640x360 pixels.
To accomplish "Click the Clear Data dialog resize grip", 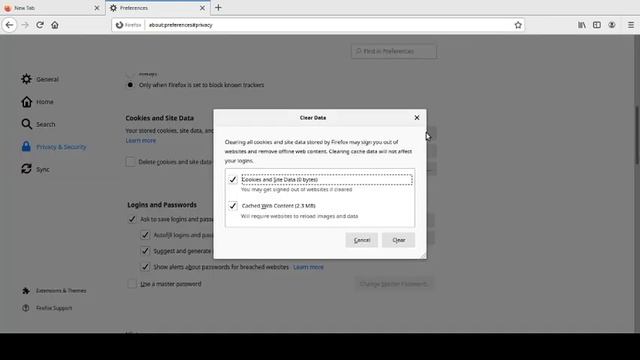I will tap(423, 256).
